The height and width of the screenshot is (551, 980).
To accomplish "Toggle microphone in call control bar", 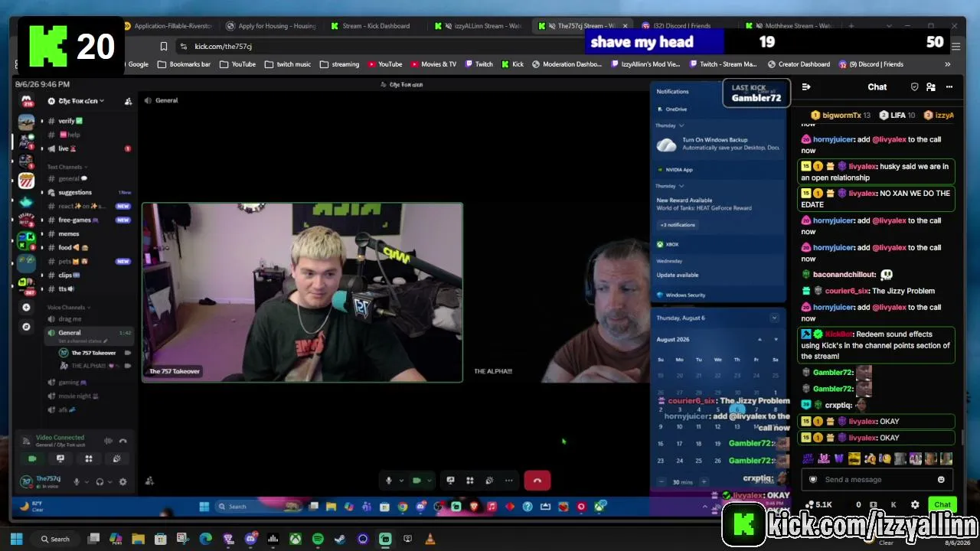I will click(x=388, y=481).
